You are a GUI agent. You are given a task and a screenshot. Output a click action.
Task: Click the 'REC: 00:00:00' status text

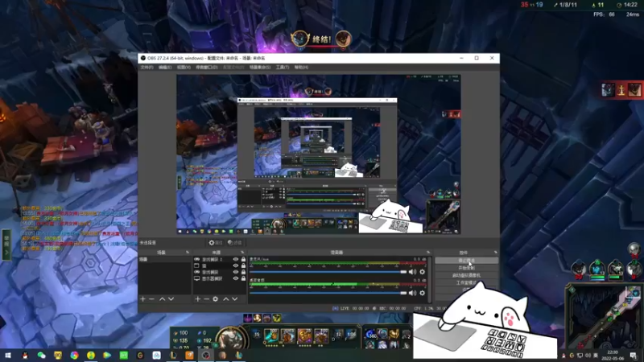tap(392, 308)
